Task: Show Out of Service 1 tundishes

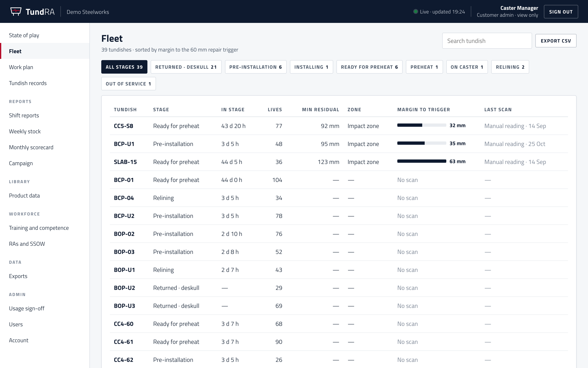Action: coord(128,84)
